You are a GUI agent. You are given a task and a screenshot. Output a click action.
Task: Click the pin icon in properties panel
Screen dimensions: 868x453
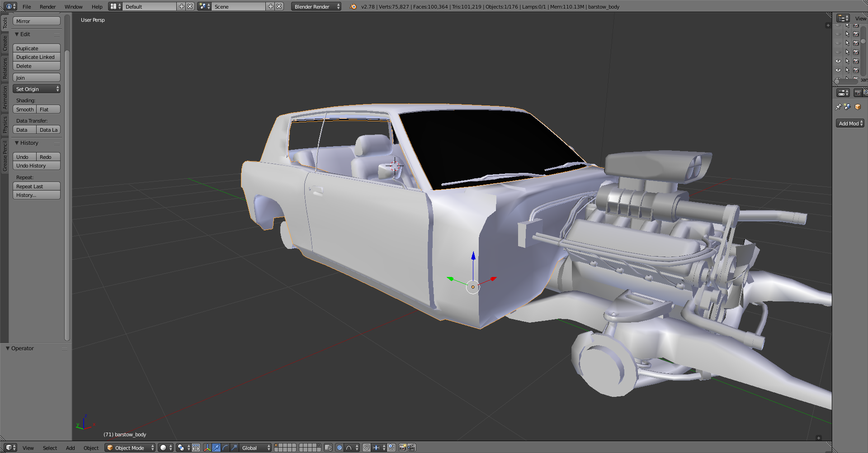click(838, 107)
